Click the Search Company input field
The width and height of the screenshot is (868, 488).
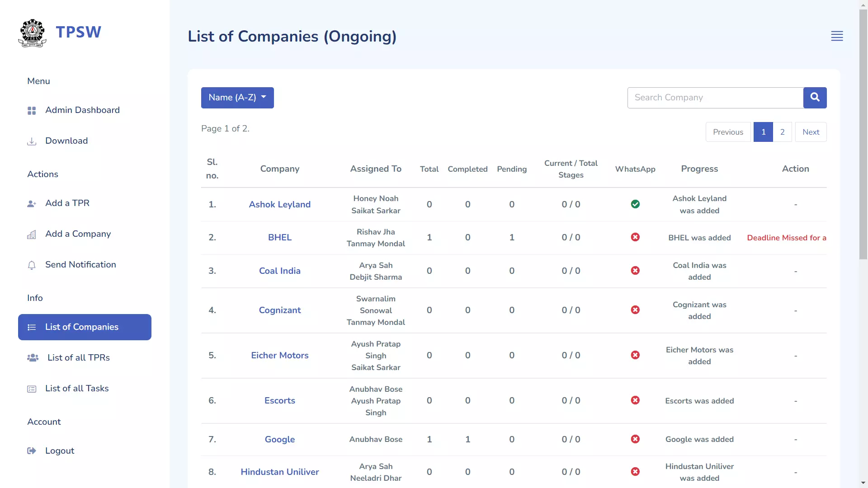tap(715, 97)
